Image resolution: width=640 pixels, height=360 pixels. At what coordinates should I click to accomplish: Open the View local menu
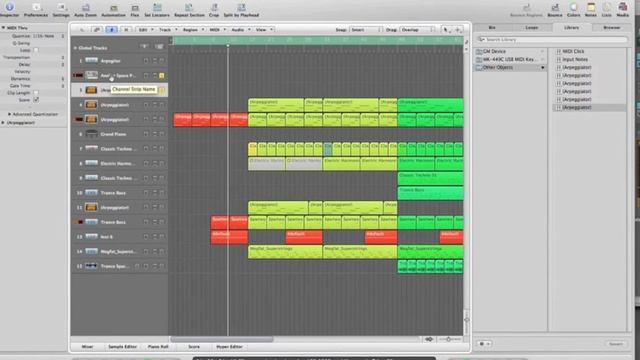264,30
